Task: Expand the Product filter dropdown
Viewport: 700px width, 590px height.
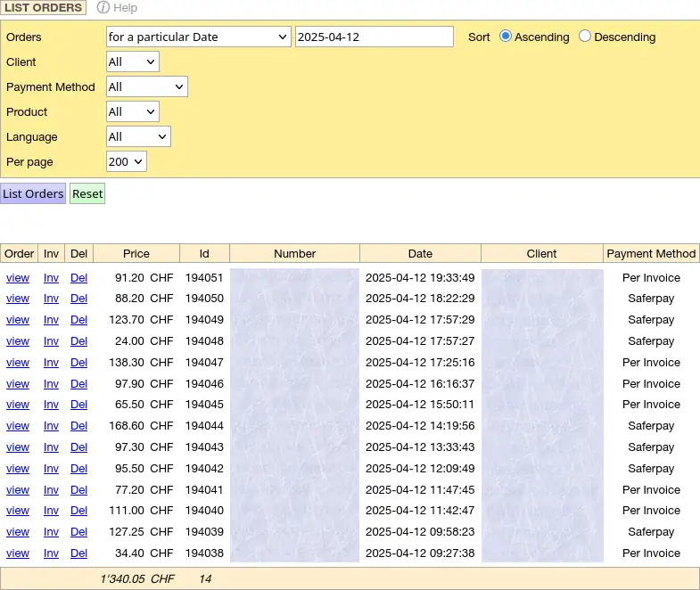Action: tap(132, 111)
